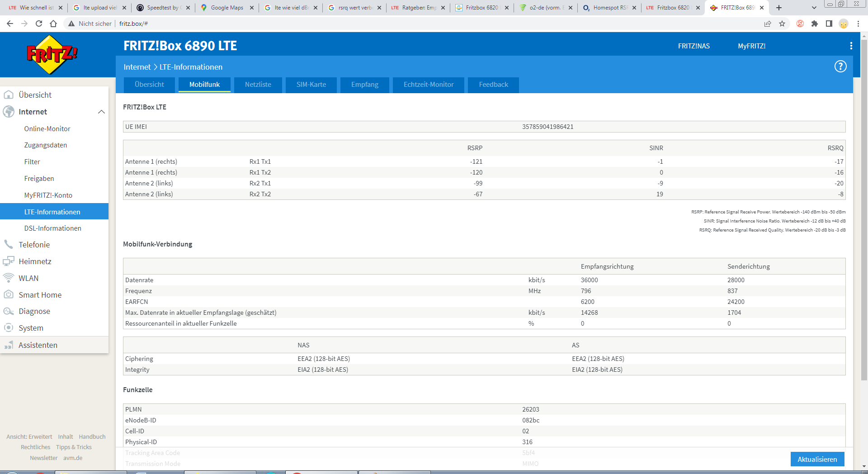Click the Aktualisieren button

(x=817, y=459)
